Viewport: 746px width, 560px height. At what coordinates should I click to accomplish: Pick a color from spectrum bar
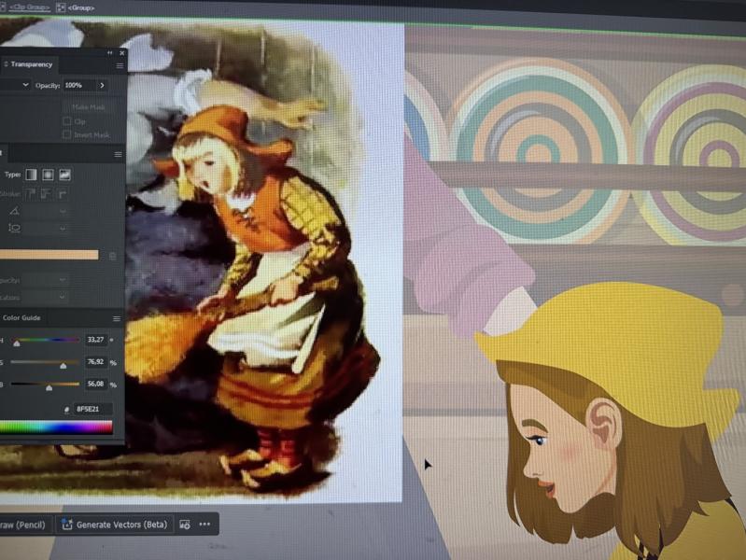pyautogui.click(x=56, y=427)
